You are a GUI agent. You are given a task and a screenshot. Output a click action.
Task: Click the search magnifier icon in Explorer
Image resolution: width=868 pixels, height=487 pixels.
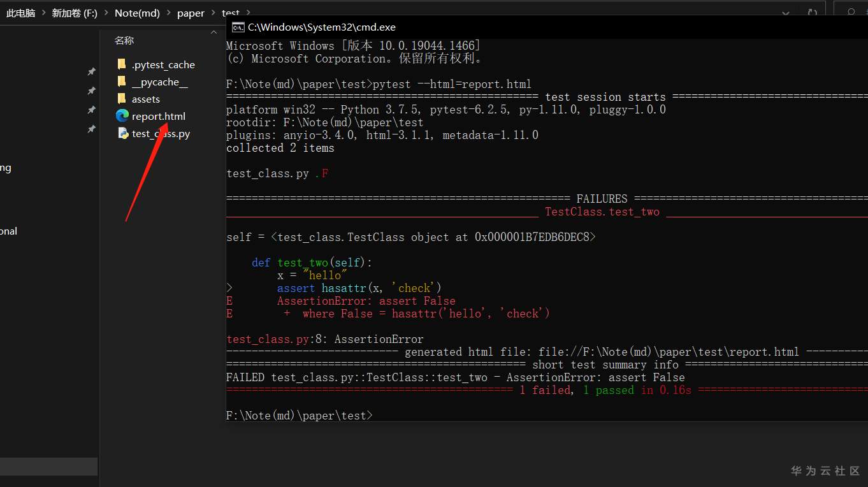point(851,13)
